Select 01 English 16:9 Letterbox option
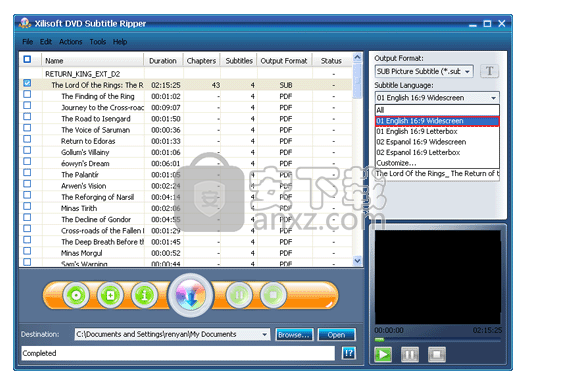This screenshot has height=388, width=564. (x=437, y=131)
